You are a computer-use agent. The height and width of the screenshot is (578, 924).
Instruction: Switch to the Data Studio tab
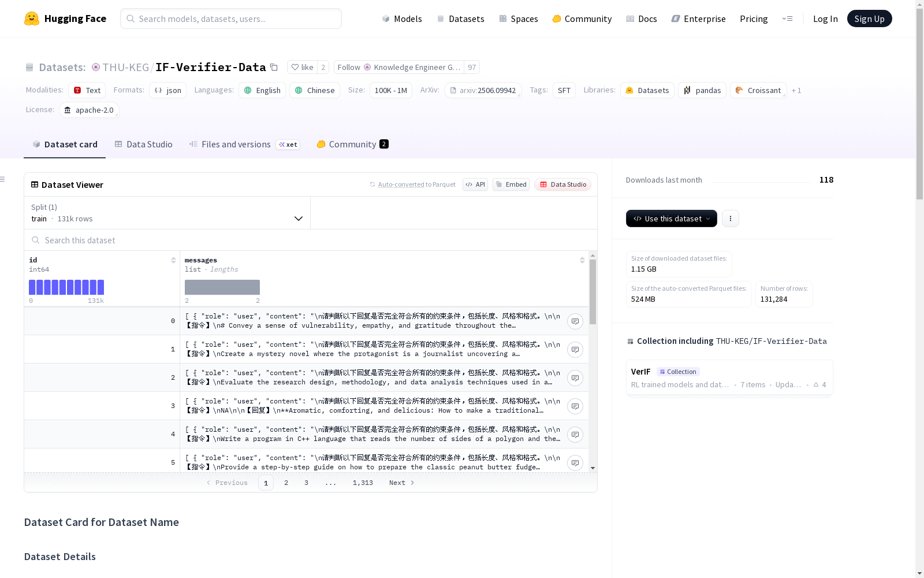[x=143, y=144]
